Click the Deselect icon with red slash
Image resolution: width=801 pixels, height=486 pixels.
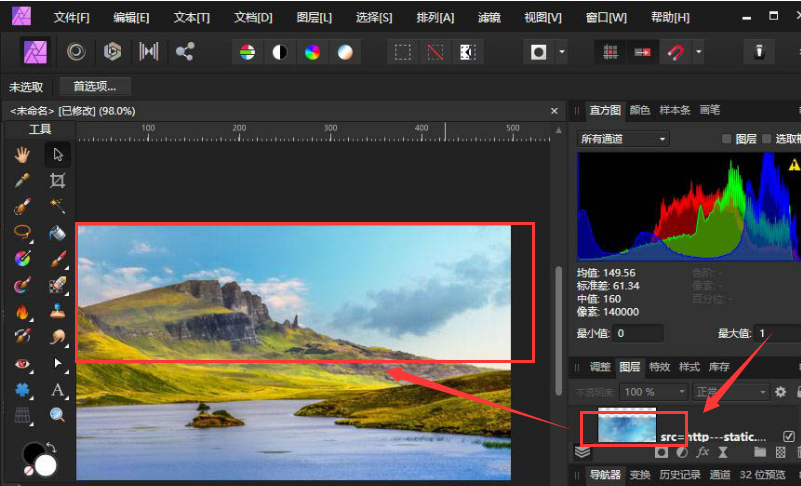pos(435,52)
